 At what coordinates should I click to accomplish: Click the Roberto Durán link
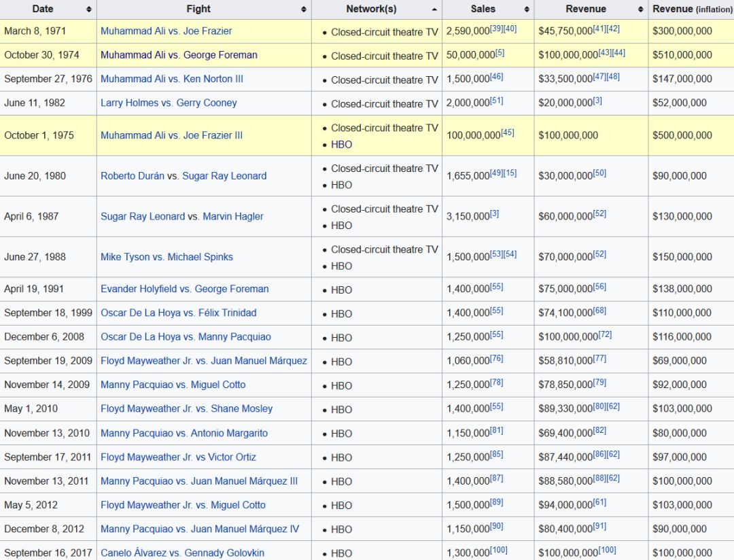pyautogui.click(x=133, y=176)
